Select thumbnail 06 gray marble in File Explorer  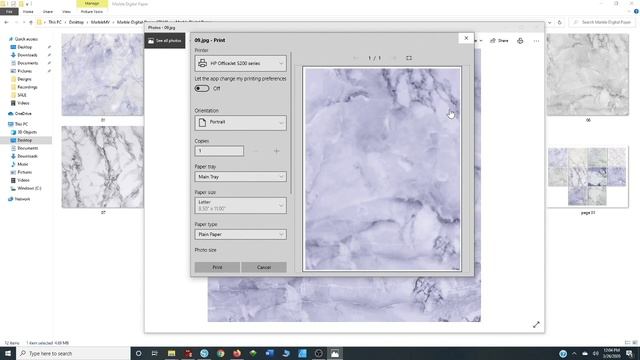click(588, 75)
